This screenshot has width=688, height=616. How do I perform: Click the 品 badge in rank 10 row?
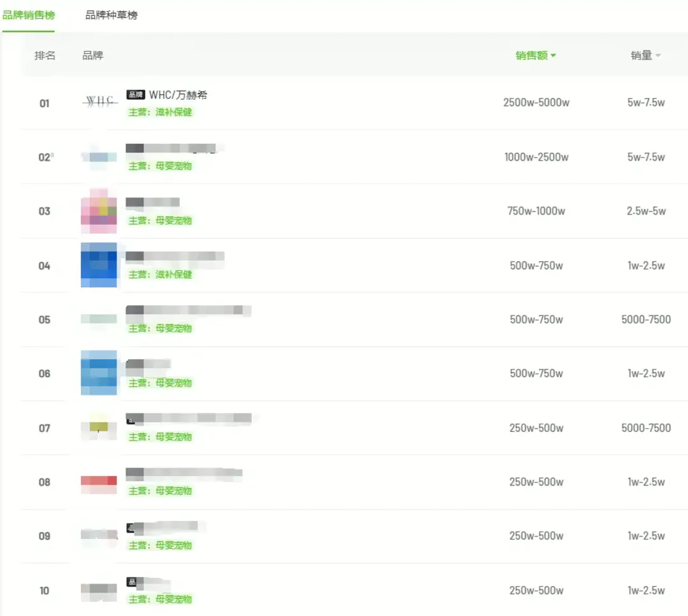pyautogui.click(x=132, y=582)
